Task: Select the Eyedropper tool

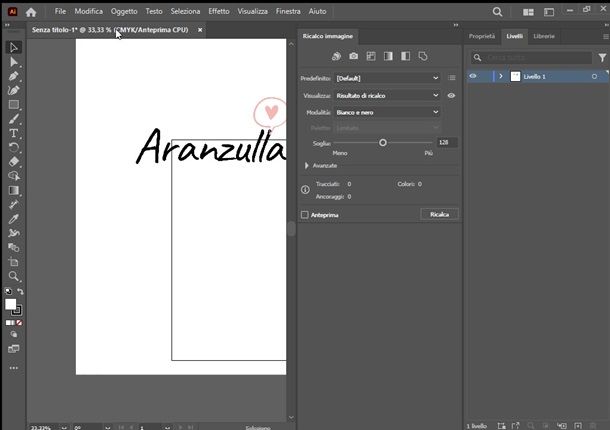Action: (x=14, y=219)
